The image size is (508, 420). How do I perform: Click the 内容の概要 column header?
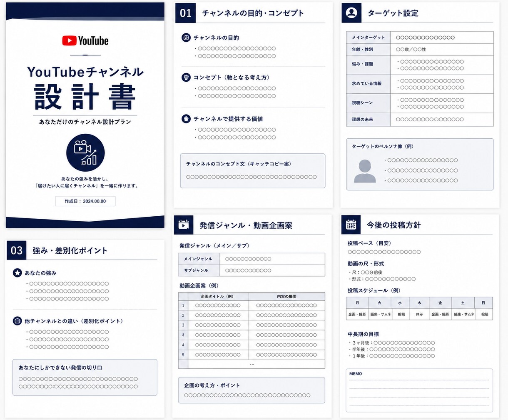point(287,297)
